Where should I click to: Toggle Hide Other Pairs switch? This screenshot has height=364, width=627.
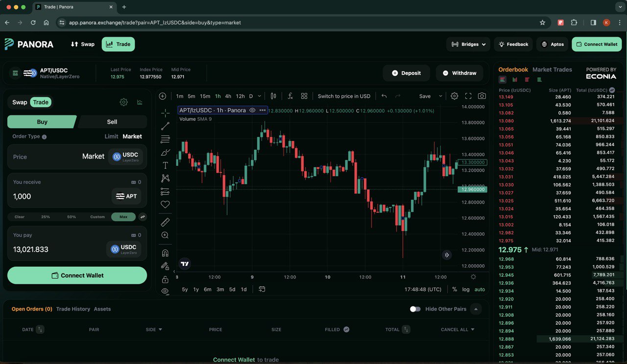415,309
